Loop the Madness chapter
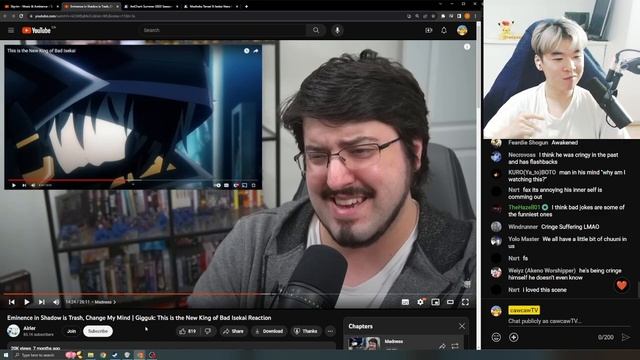Image resolution: width=640 pixels, height=360 pixels. click(x=455, y=346)
